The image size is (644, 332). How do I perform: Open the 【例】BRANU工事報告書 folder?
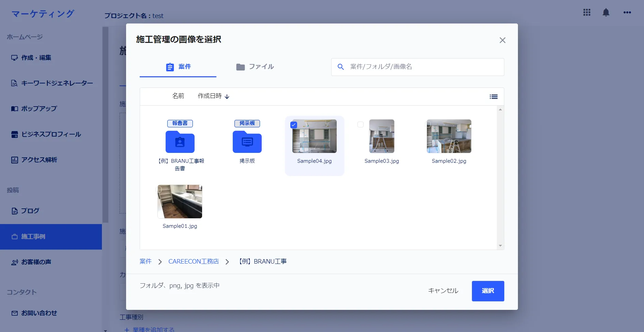pyautogui.click(x=180, y=142)
